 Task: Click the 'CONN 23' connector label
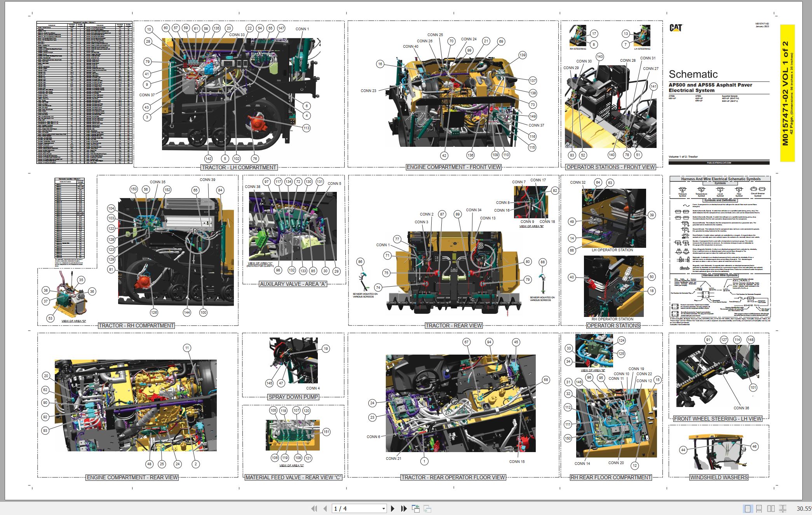pos(368,91)
